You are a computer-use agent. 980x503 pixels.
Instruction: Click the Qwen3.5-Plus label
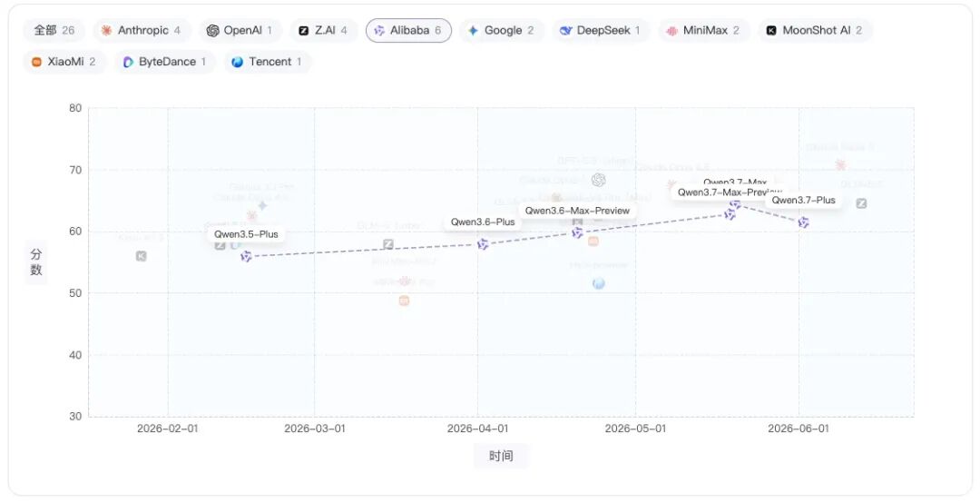[x=246, y=234]
